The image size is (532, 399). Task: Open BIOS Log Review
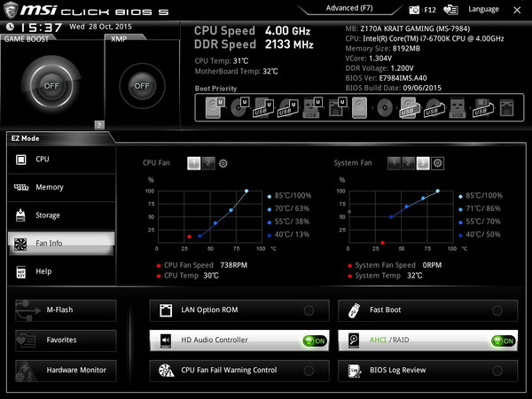click(428, 371)
